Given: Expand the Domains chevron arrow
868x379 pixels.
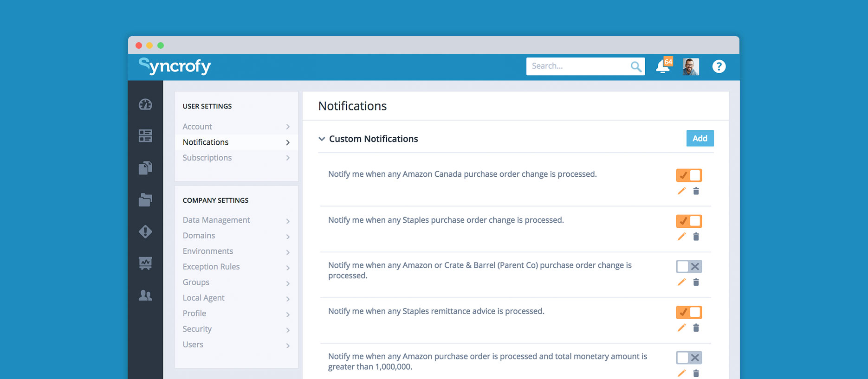Looking at the screenshot, I should [288, 237].
